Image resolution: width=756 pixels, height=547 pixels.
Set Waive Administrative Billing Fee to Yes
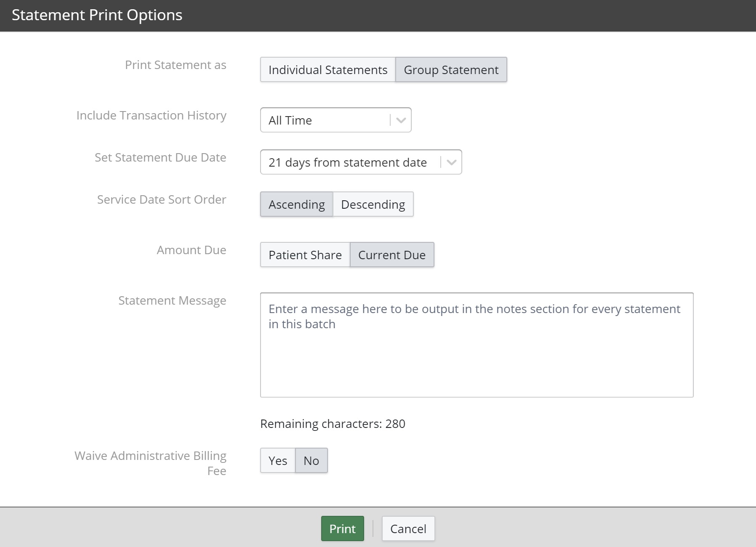[x=277, y=460]
